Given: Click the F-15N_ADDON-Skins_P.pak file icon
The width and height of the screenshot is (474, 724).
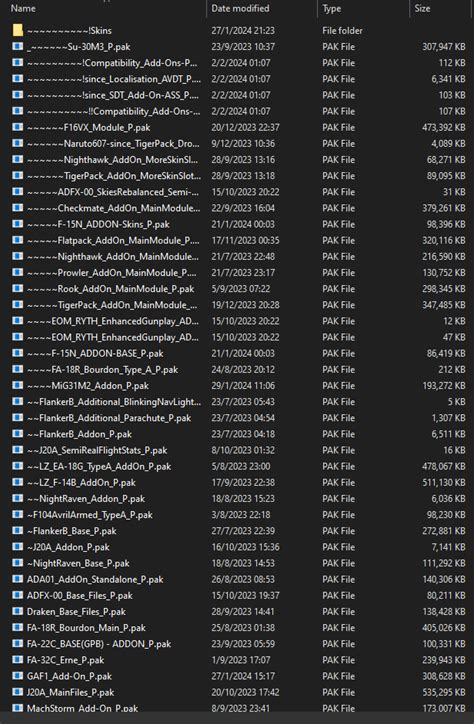Looking at the screenshot, I should (x=18, y=224).
